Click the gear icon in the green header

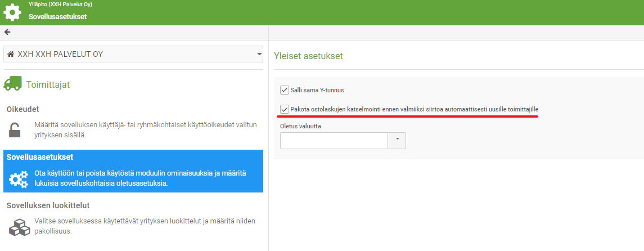[12, 12]
